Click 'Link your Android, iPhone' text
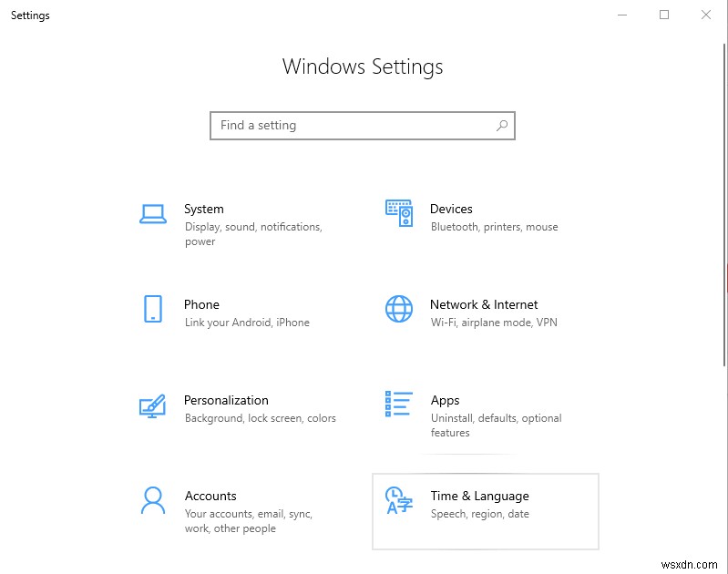 (x=247, y=323)
